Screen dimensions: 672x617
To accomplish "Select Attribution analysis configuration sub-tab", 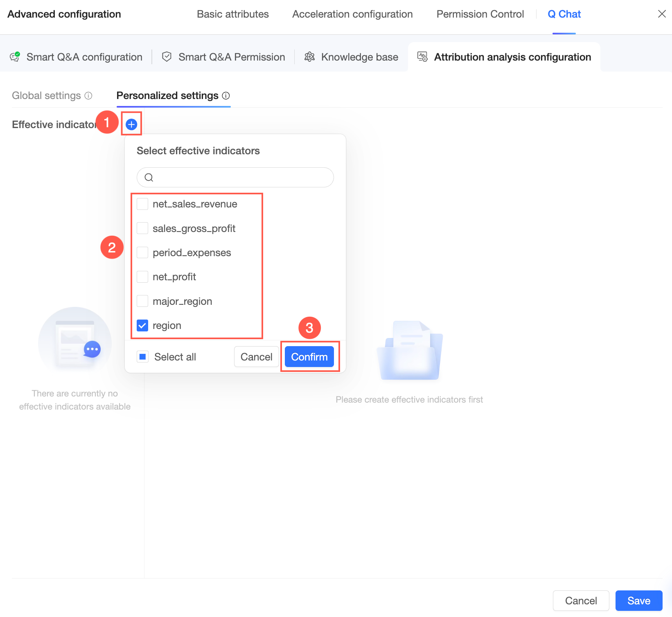I will (504, 57).
